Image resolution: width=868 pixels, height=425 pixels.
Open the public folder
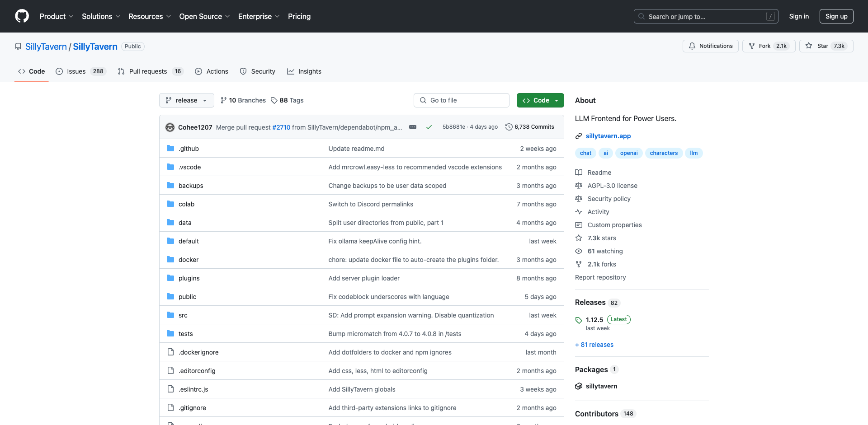[x=187, y=297]
